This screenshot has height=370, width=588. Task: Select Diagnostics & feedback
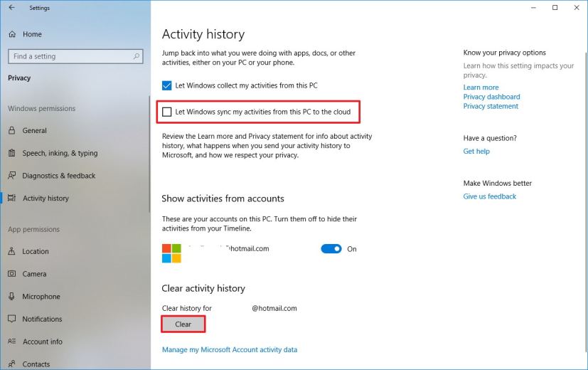coord(59,176)
